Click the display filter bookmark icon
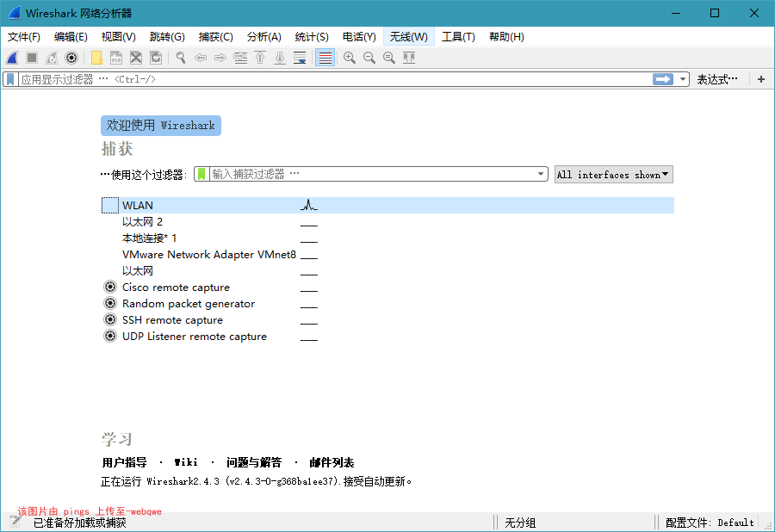The height and width of the screenshot is (532, 775). pyautogui.click(x=10, y=79)
